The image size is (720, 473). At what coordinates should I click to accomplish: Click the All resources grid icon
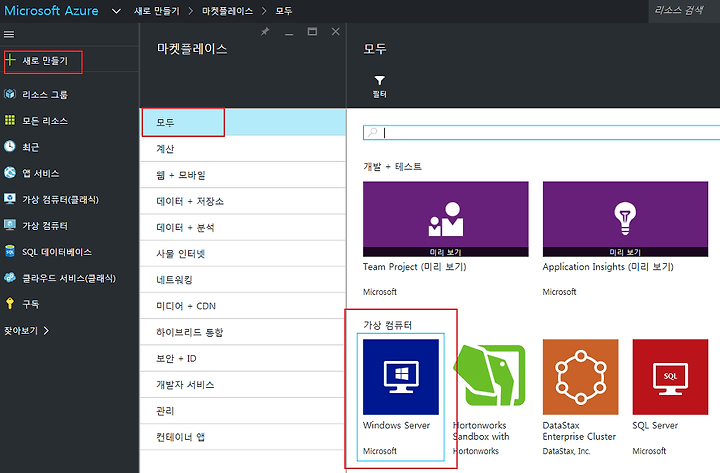point(10,120)
